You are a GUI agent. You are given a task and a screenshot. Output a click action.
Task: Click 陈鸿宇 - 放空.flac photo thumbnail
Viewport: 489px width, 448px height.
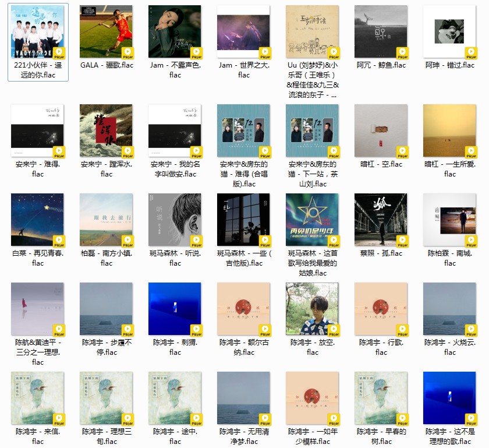pyautogui.click(x=312, y=309)
